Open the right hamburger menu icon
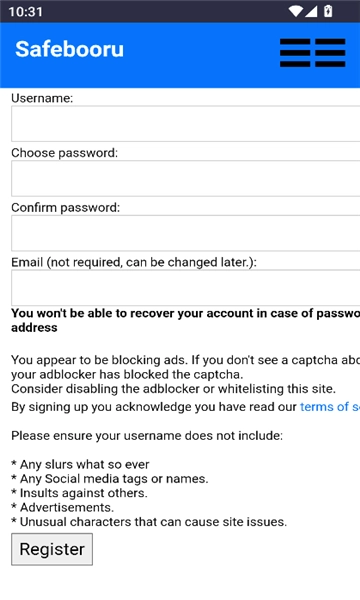The height and width of the screenshot is (600, 360). (330, 53)
